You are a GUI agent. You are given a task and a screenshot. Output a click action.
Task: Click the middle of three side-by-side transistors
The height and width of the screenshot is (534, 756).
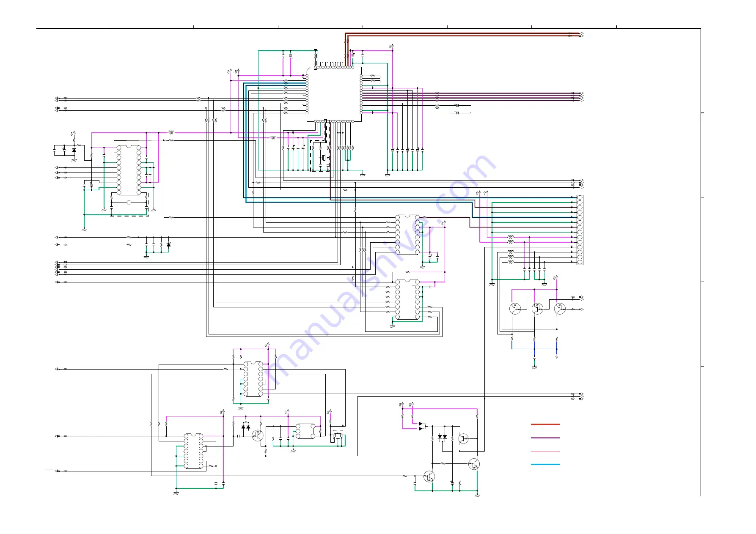pyautogui.click(x=537, y=309)
